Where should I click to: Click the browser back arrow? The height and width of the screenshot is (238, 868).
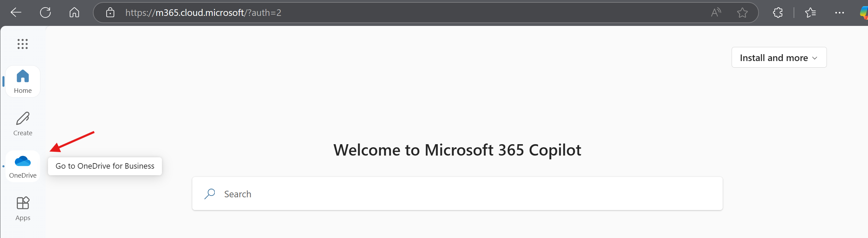[x=16, y=13]
